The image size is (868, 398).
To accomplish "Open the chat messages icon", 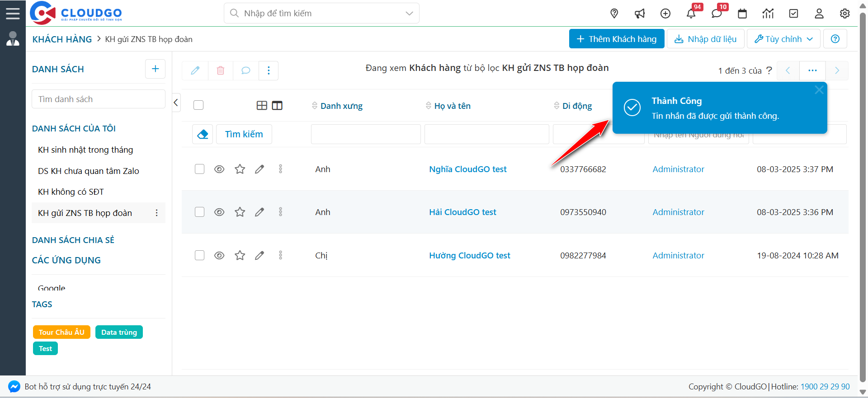I will [717, 14].
